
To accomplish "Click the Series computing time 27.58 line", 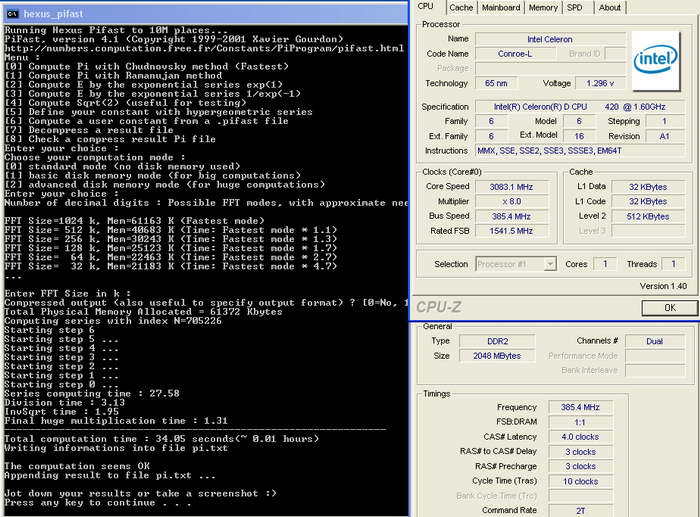I will pyautogui.click(x=92, y=394).
